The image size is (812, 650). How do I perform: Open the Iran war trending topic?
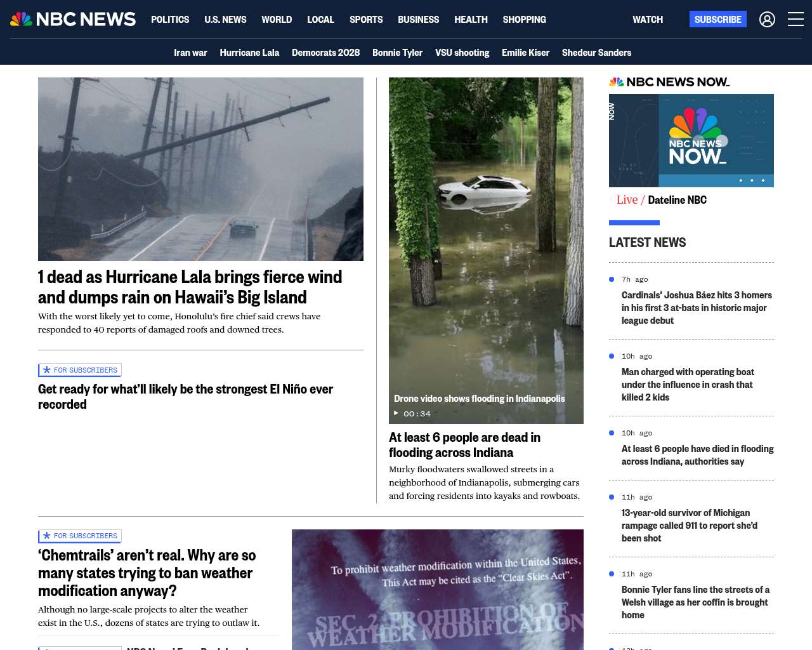click(190, 53)
